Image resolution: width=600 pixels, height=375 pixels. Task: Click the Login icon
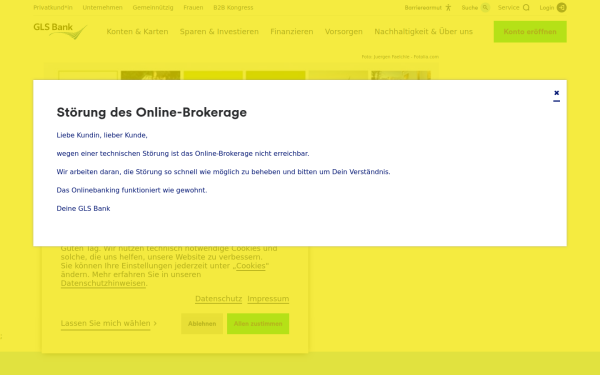coord(561,8)
